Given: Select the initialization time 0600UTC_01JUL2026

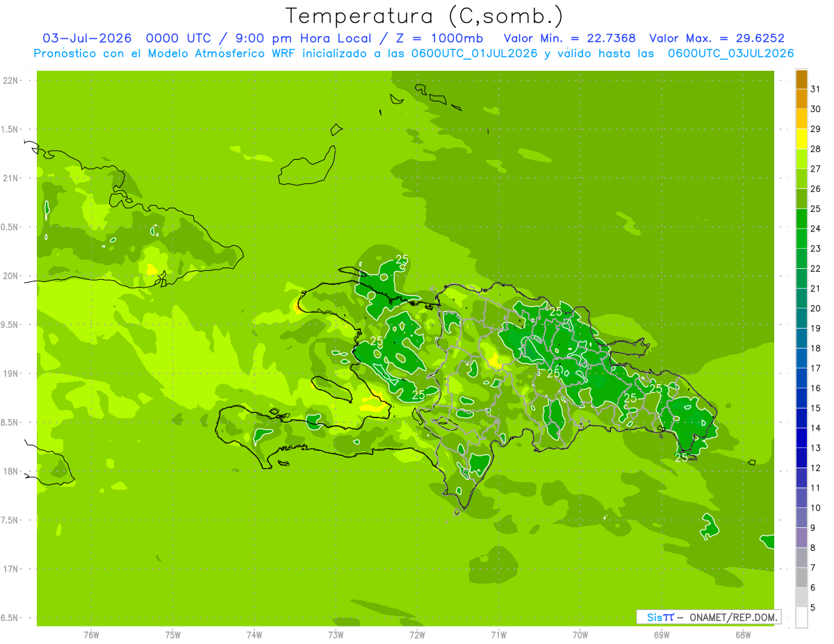Looking at the screenshot, I should [473, 53].
